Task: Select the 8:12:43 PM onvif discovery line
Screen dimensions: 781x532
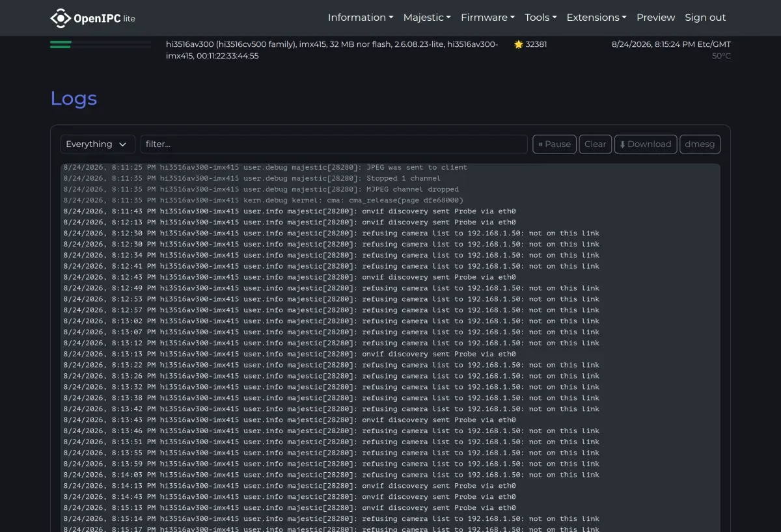Action: click(x=290, y=277)
